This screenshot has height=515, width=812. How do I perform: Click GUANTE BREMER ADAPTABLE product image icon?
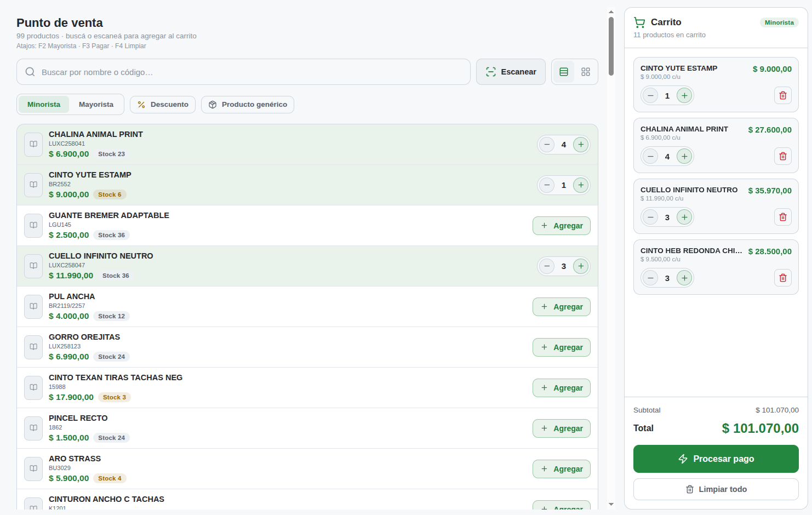pyautogui.click(x=33, y=225)
